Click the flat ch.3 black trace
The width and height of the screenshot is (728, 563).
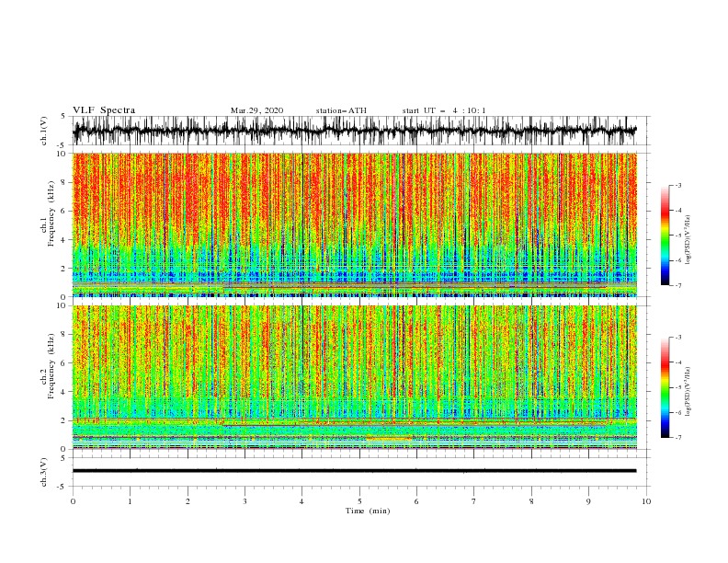(x=355, y=471)
